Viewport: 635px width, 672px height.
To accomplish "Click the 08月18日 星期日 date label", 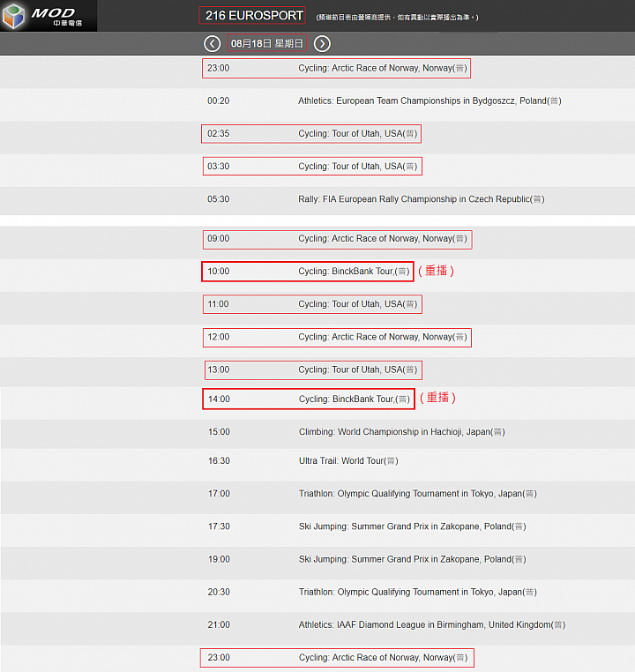I will pos(266,43).
